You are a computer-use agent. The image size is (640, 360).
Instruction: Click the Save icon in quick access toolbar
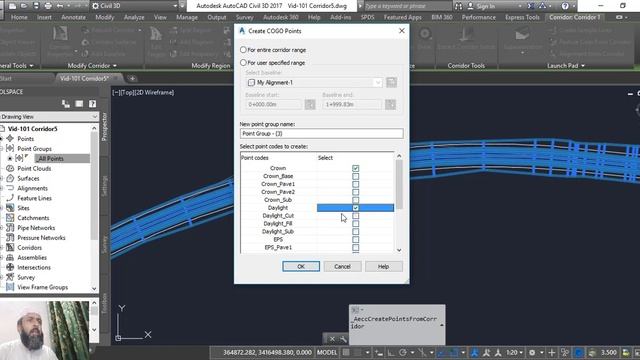[36, 6]
